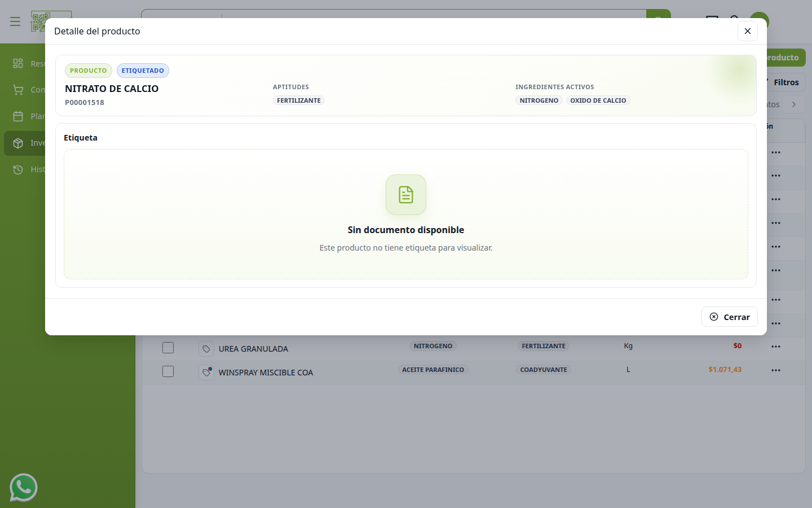Check the UREA GRANULADA row checkbox
Screen dimensions: 812x508
(168, 348)
